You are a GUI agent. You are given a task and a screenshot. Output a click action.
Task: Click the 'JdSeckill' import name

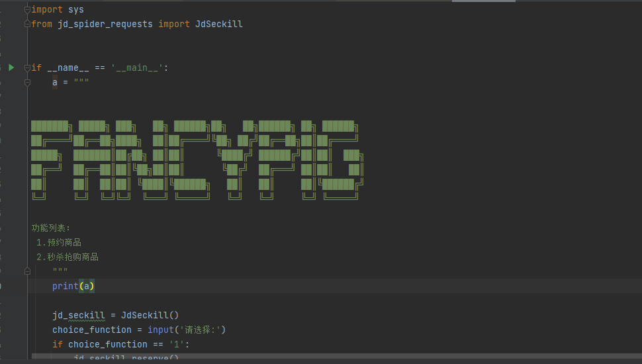click(x=218, y=24)
